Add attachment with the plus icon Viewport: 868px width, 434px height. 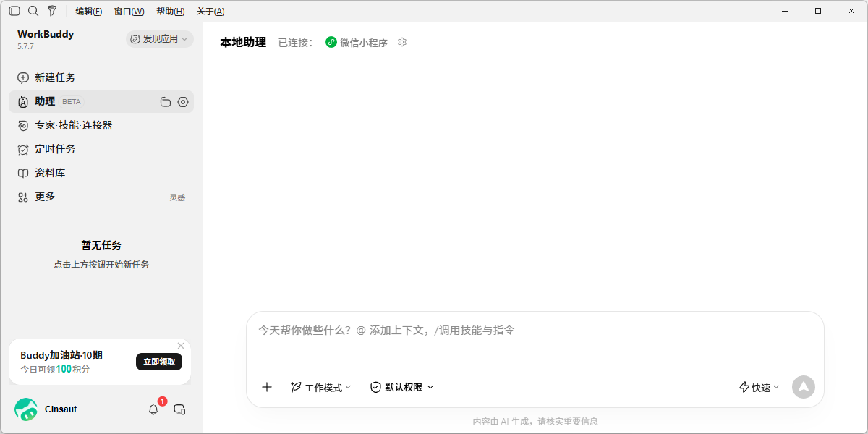pos(267,387)
